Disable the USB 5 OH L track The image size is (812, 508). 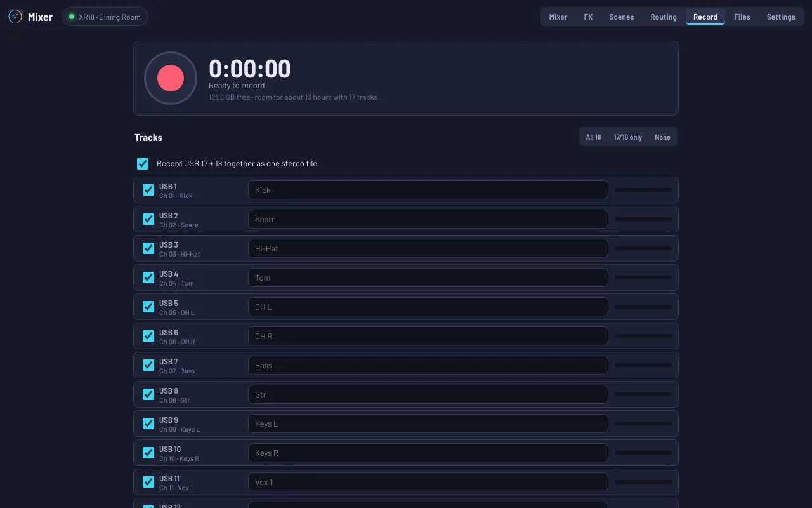coord(148,307)
